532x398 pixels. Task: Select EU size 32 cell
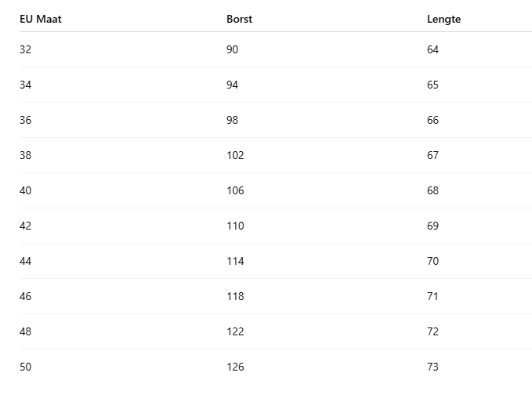point(25,49)
